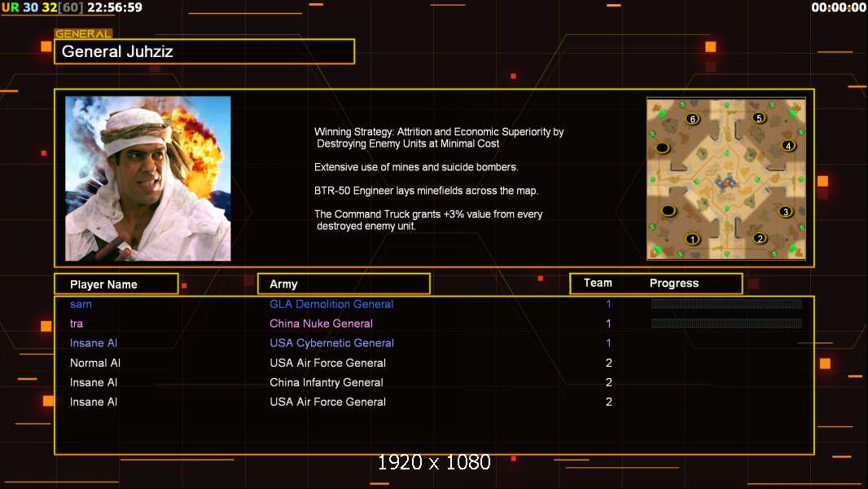Screen dimensions: 868x489
Task: Click the mines and suicide bombers line
Action: pyautogui.click(x=416, y=167)
